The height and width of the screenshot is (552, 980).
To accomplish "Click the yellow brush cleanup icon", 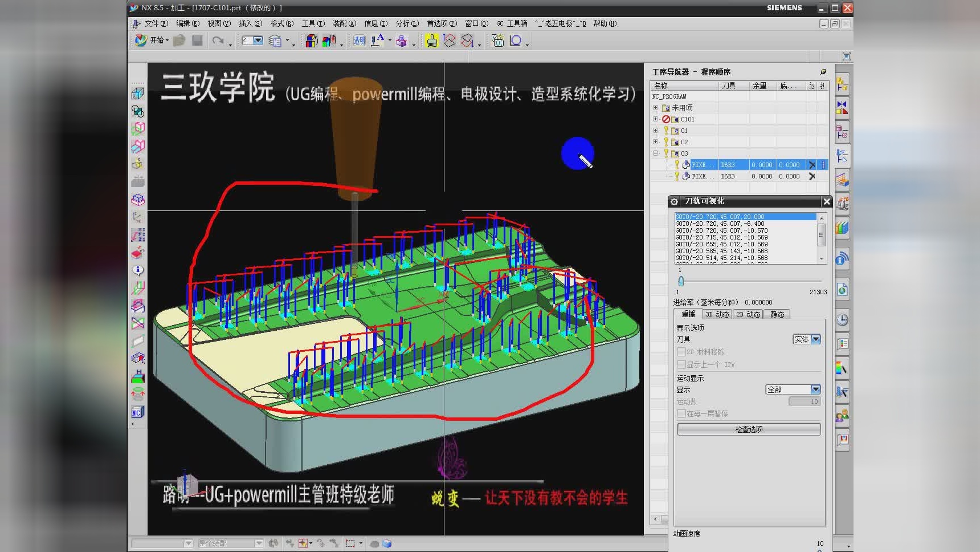I will [x=432, y=41].
